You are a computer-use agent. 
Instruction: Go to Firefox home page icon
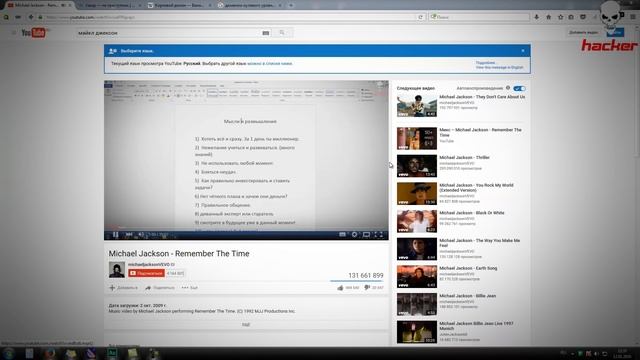(x=549, y=17)
